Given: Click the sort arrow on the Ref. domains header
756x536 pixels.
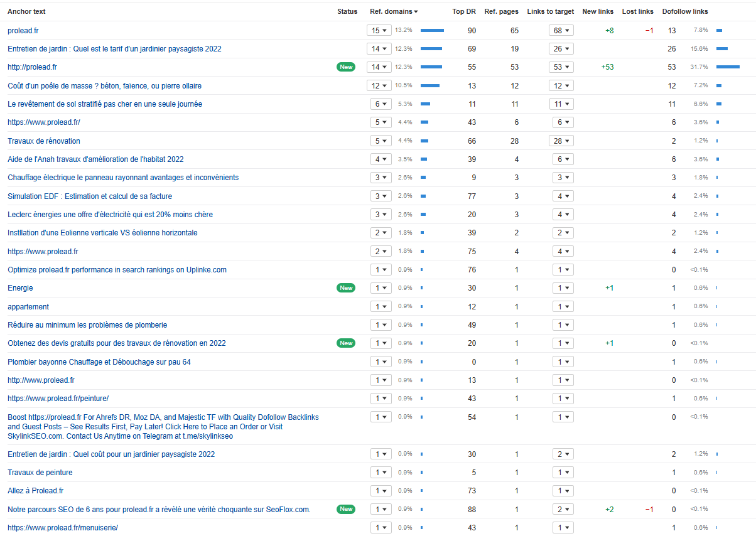Looking at the screenshot, I should click(x=416, y=12).
